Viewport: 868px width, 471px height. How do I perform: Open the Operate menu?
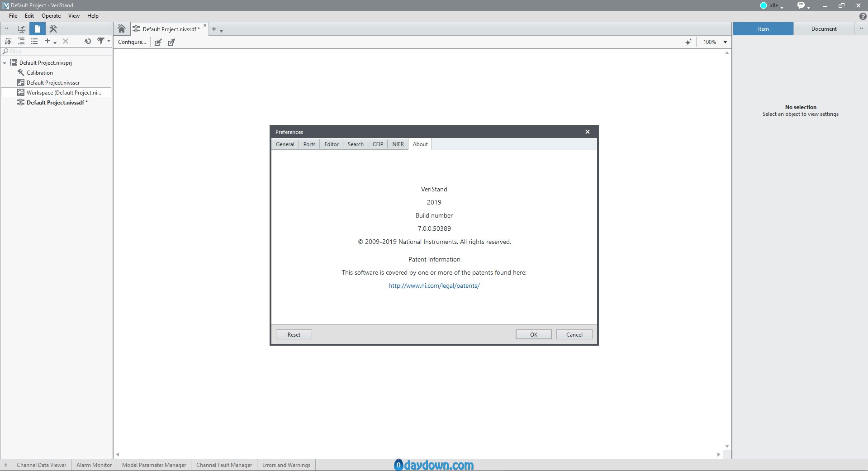coord(51,16)
